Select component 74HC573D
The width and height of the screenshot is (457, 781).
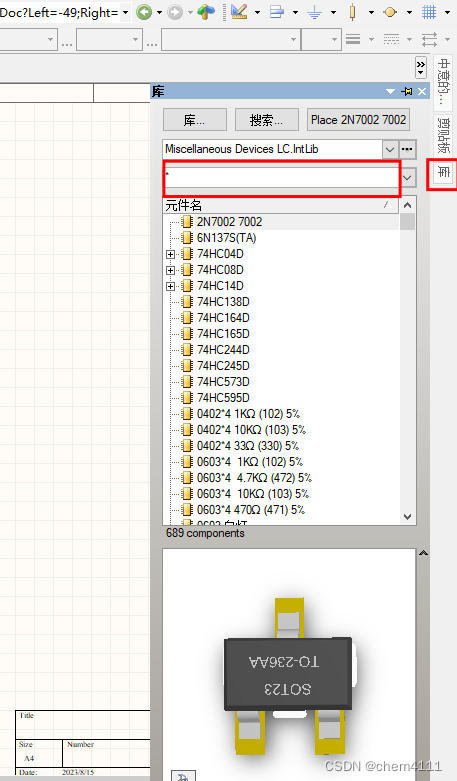(223, 382)
